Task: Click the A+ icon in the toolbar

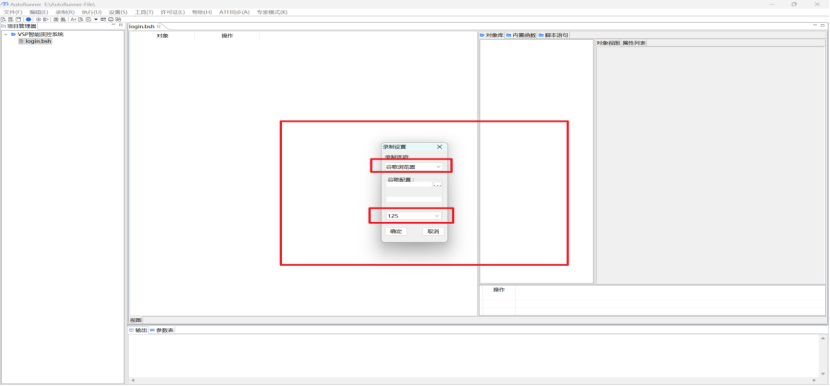Action: click(x=74, y=19)
